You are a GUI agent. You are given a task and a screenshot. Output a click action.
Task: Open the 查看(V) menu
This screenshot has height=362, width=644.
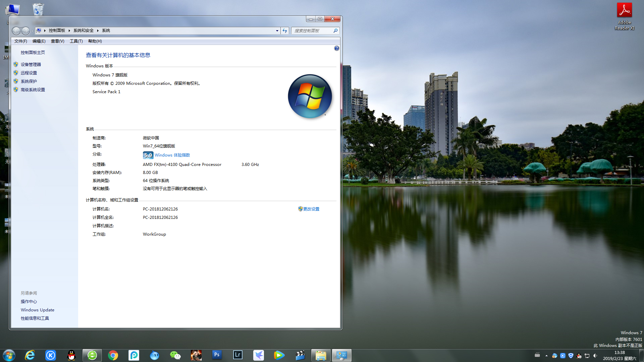[x=57, y=41]
